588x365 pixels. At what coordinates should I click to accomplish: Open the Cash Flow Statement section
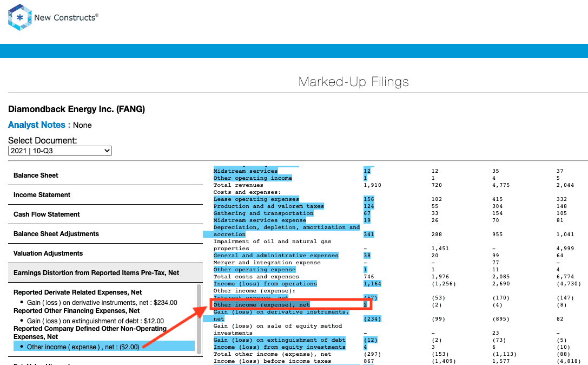(x=47, y=214)
